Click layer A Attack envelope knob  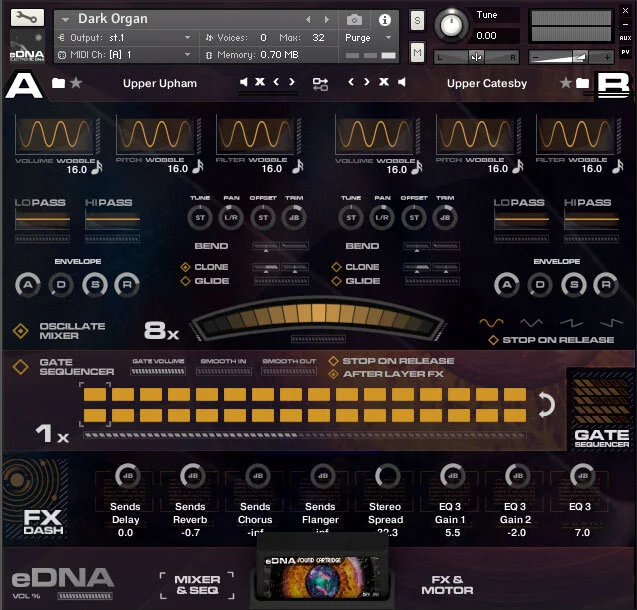(28, 285)
